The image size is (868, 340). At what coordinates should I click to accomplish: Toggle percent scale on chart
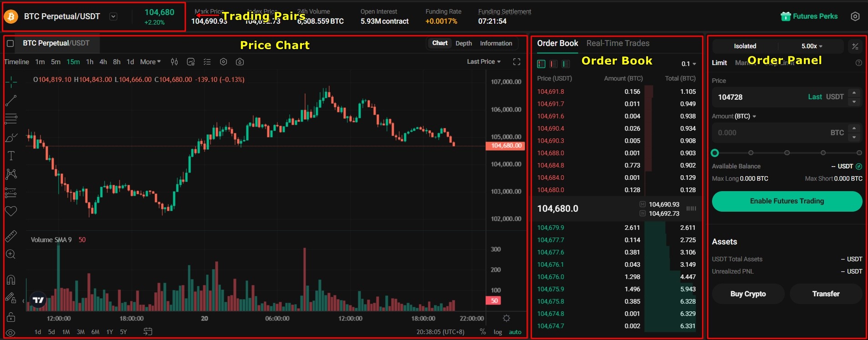483,332
